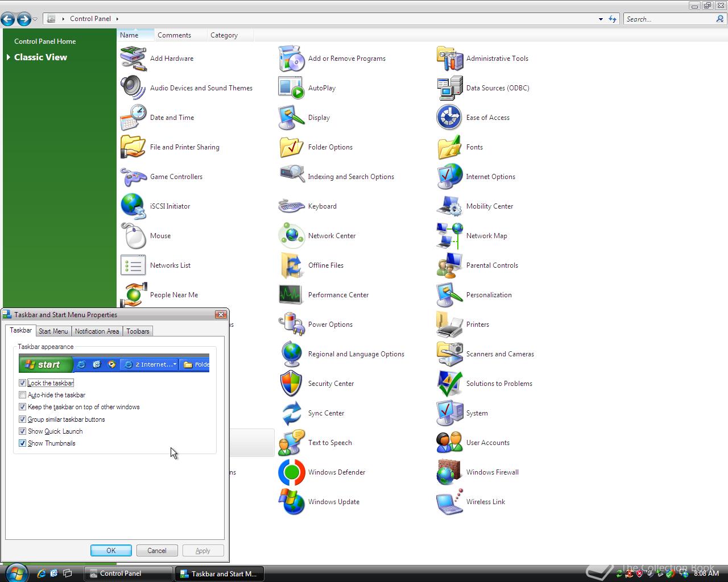728x582 pixels.
Task: Open the Security Center shield icon
Action: pos(292,384)
